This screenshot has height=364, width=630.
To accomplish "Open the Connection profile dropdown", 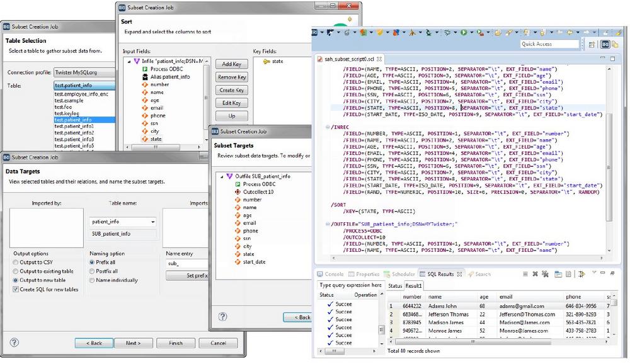I will coord(84,72).
